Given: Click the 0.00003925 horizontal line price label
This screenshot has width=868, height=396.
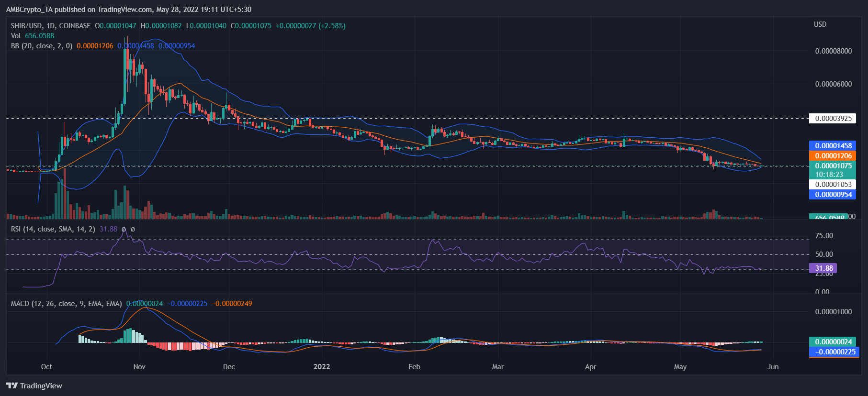Looking at the screenshot, I should pos(833,119).
